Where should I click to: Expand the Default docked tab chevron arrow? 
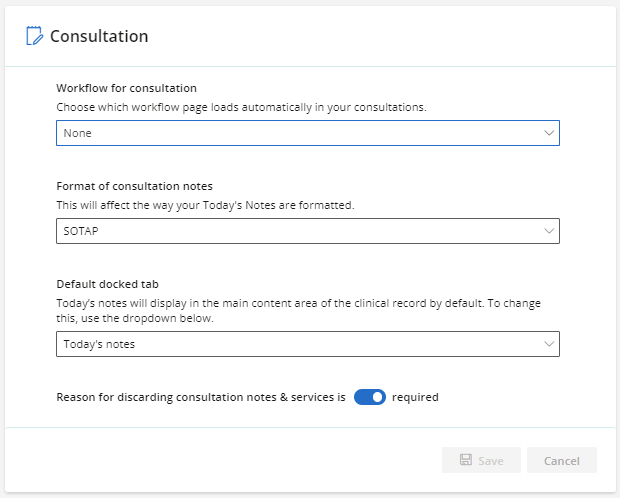point(549,344)
